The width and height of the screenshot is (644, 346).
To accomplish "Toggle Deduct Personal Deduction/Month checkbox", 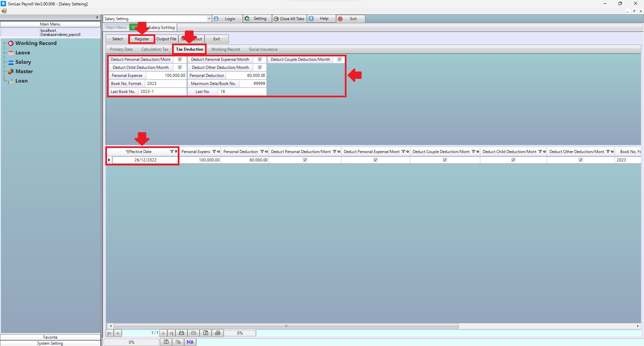I will click(180, 59).
